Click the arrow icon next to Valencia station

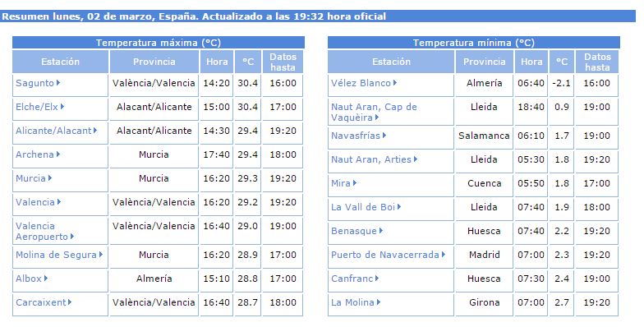pos(59,202)
